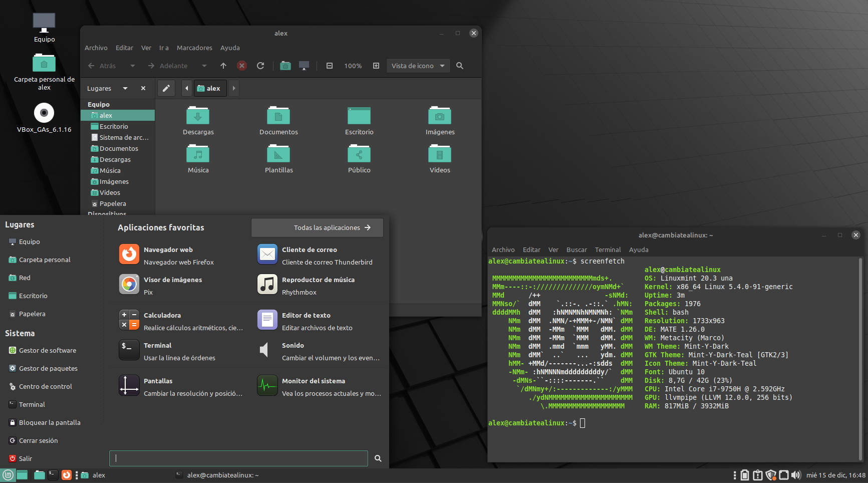Click the pencil icon to edit the location path

coord(166,88)
